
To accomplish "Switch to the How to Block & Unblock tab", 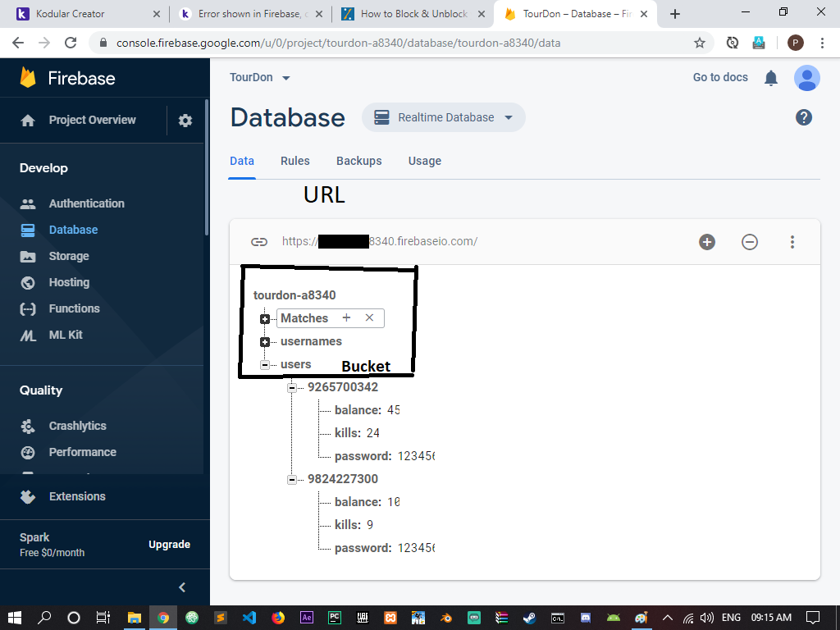I will 411,14.
